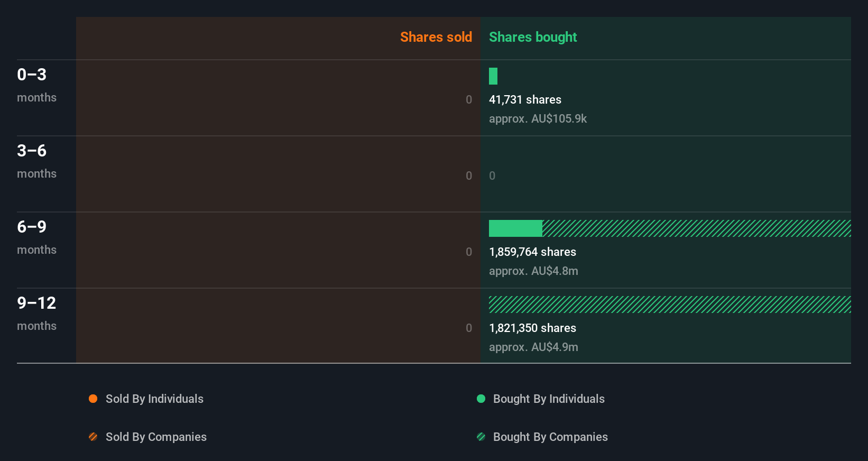868x461 pixels.
Task: Click the 0–3 months green bar
Action: (x=493, y=76)
